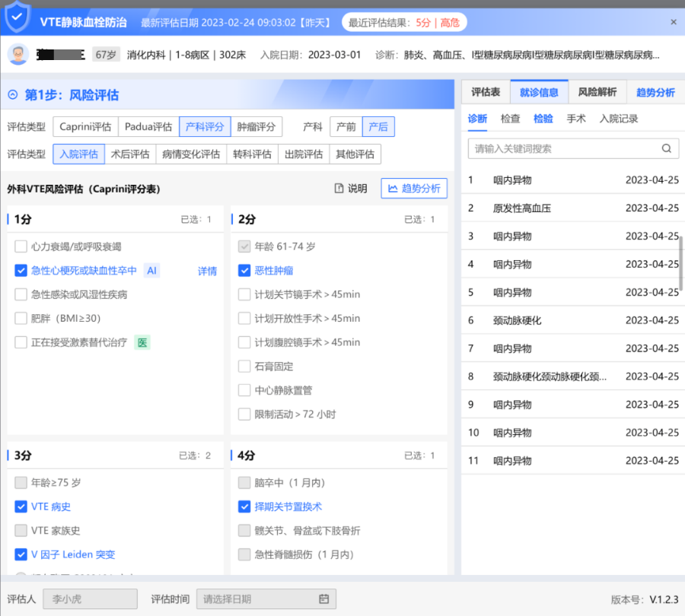
Task: Click the patient avatar icon
Action: (x=18, y=55)
